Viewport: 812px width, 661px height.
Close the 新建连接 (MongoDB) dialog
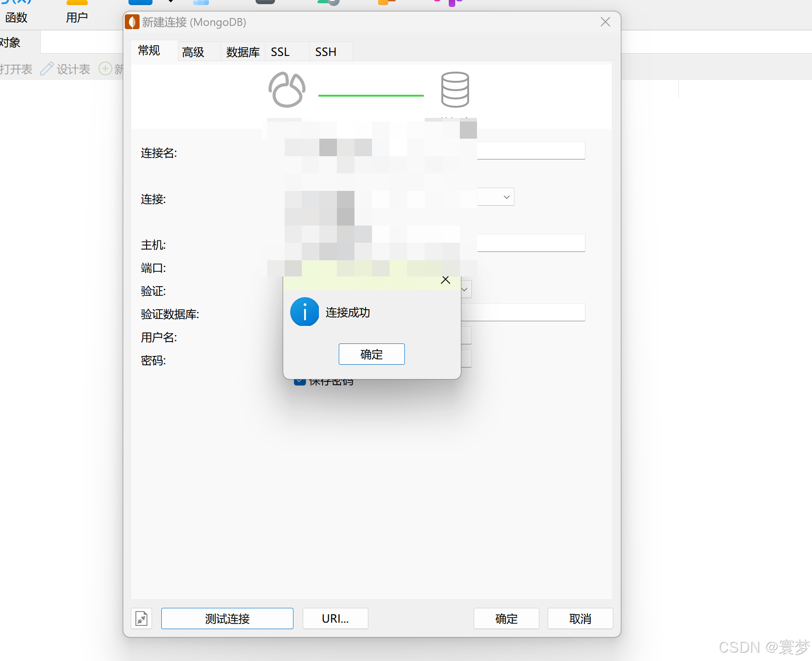coord(605,22)
